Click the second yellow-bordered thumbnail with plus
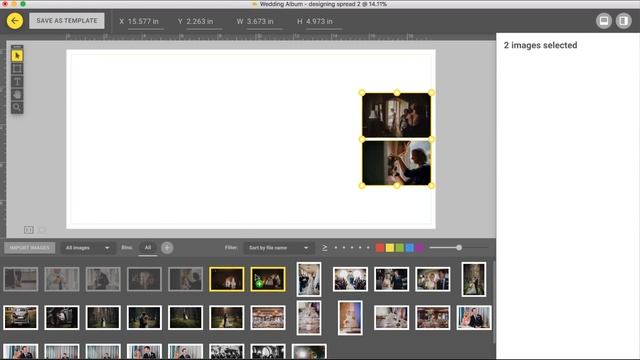Image resolution: width=640 pixels, height=360 pixels. pyautogui.click(x=268, y=279)
